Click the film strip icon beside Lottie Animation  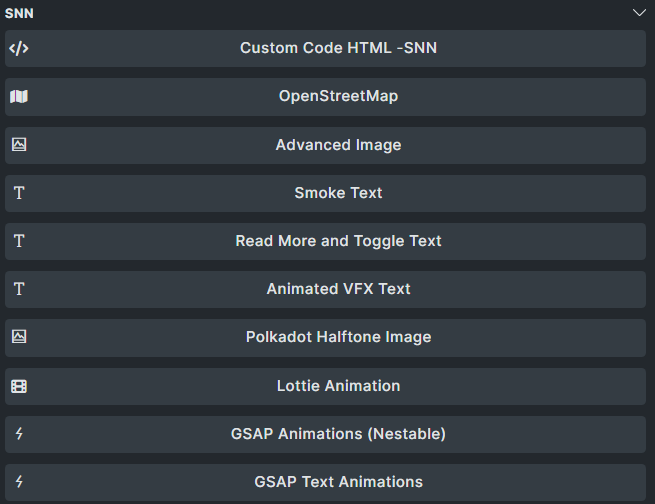(x=19, y=386)
